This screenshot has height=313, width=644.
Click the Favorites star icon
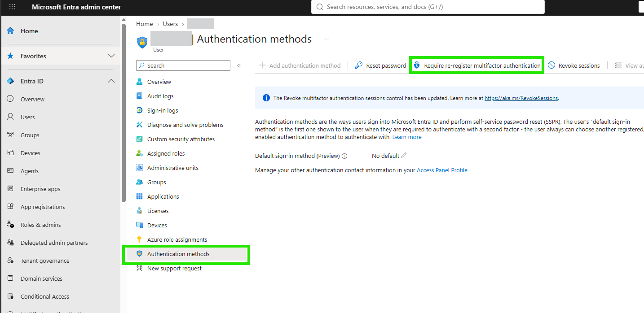click(10, 56)
